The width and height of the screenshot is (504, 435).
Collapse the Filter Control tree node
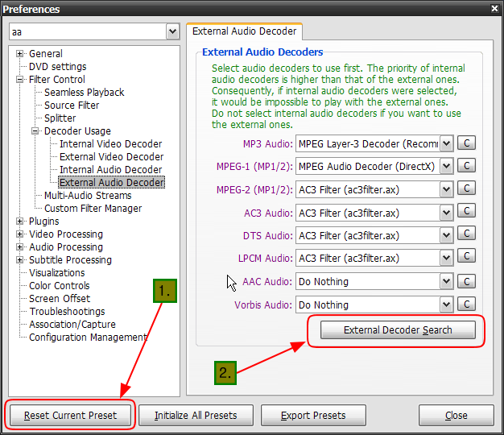click(20, 80)
